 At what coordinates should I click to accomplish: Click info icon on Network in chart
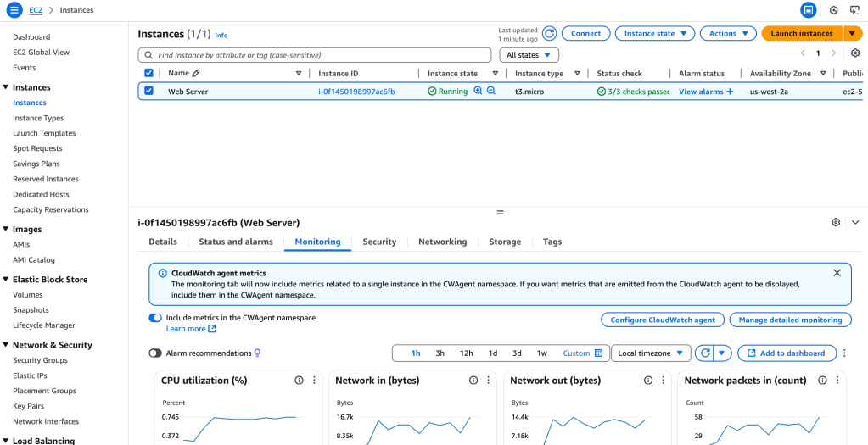[473, 381]
